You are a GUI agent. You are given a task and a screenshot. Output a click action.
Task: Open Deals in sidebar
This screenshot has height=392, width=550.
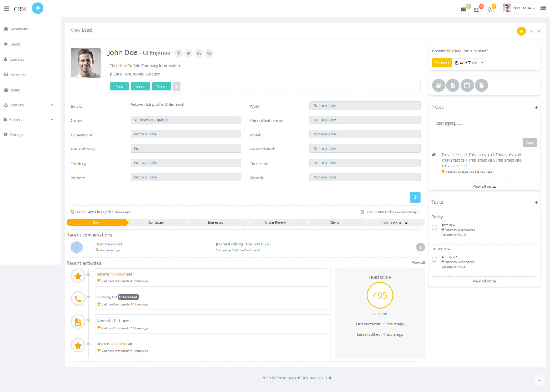12,90
